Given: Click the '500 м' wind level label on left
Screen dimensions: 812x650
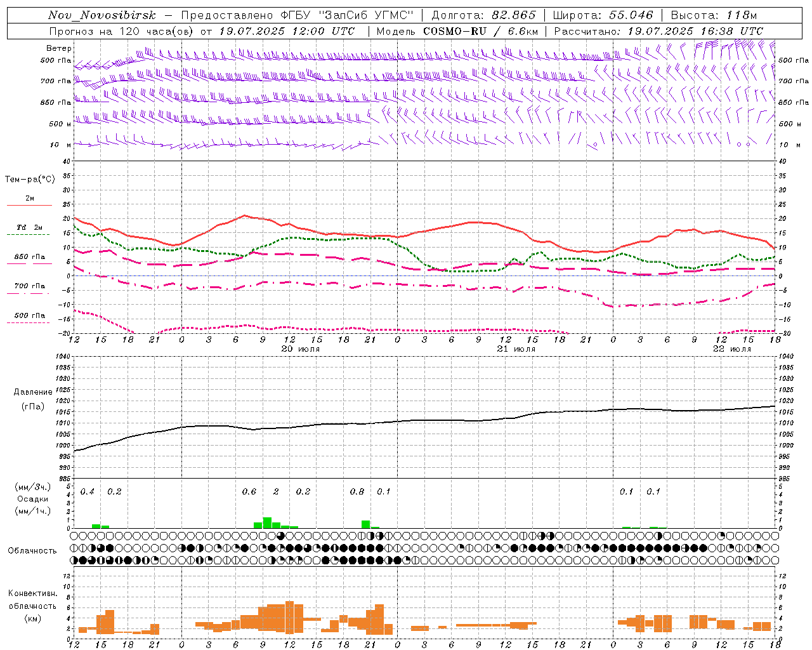Looking at the screenshot, I should click(x=61, y=124).
